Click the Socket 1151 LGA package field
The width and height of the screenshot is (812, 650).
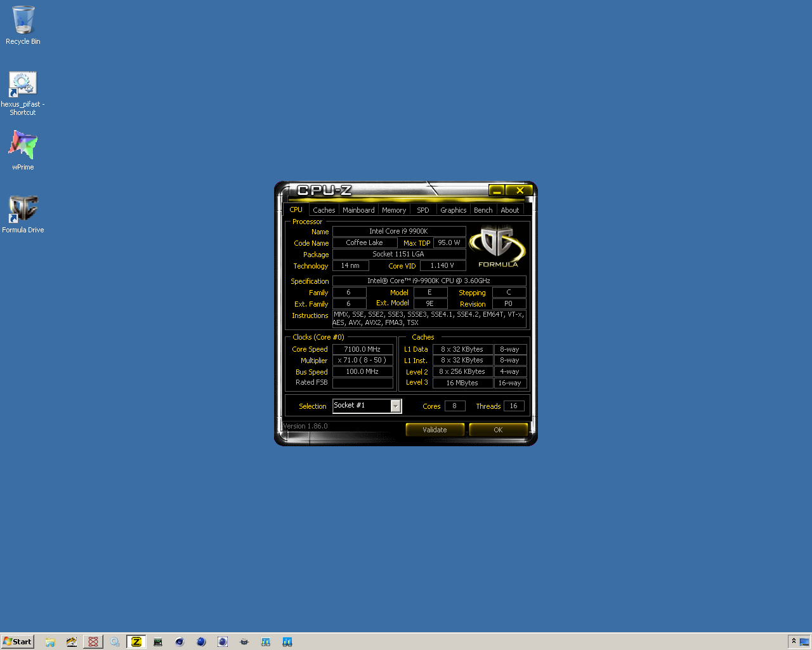point(399,254)
